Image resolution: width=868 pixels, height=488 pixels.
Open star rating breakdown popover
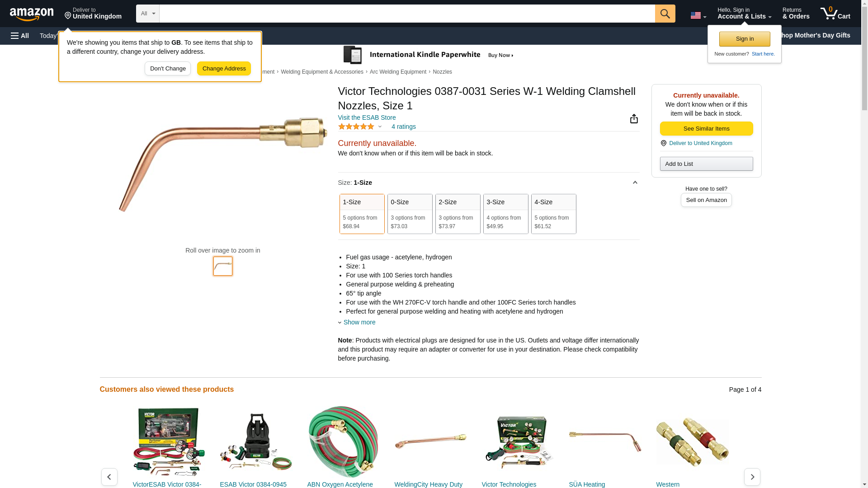[360, 127]
